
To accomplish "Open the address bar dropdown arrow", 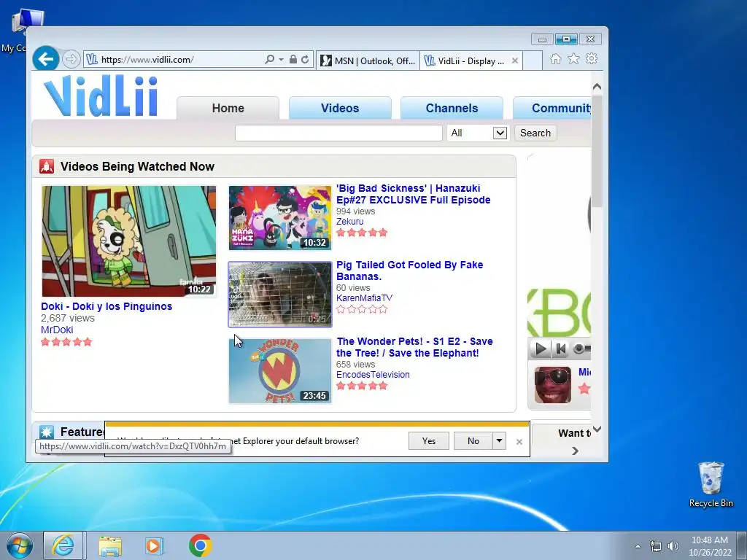I will (x=281, y=60).
